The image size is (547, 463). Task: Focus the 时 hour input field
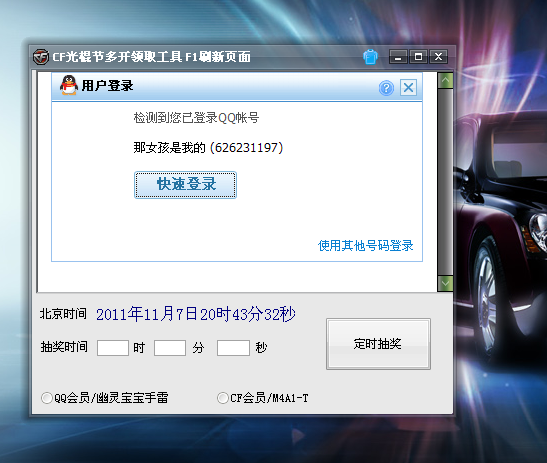(x=113, y=348)
